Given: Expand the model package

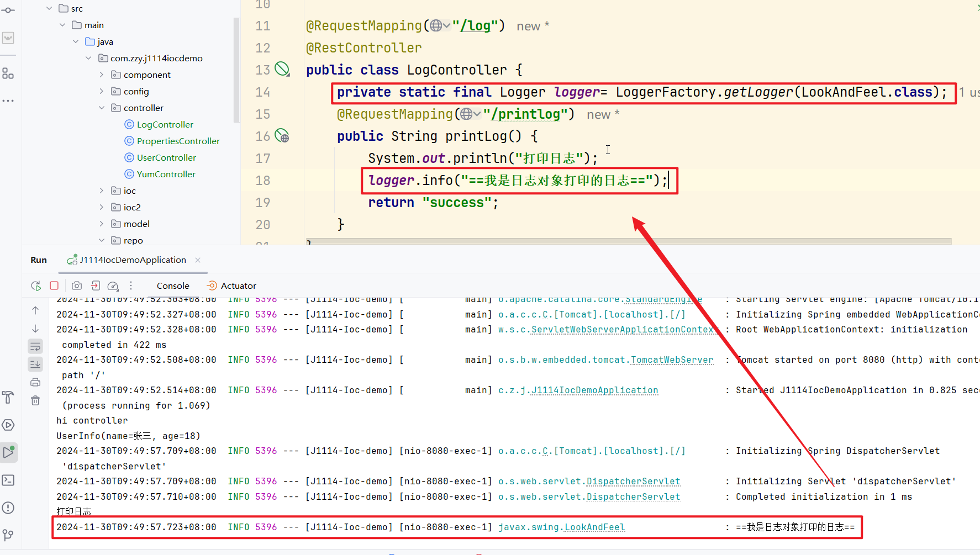Looking at the screenshot, I should click(x=102, y=224).
